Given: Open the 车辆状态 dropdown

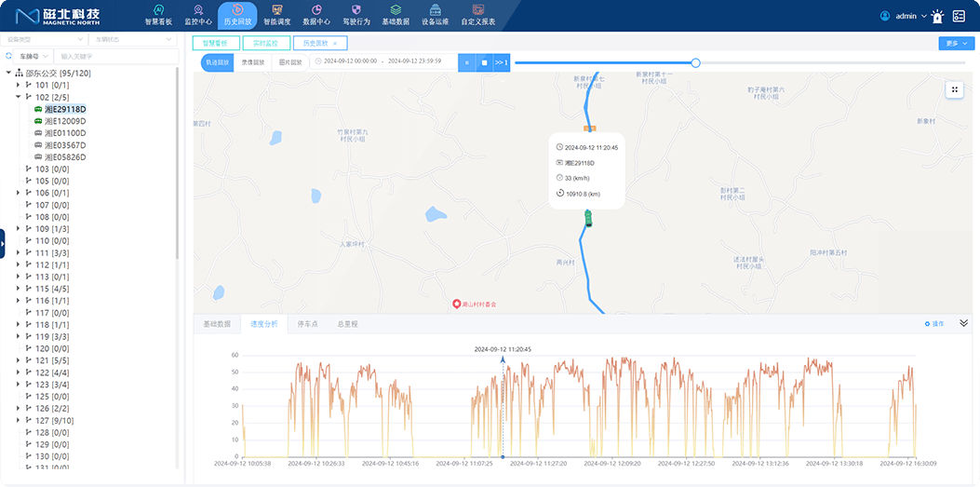Looking at the screenshot, I should 134,39.
